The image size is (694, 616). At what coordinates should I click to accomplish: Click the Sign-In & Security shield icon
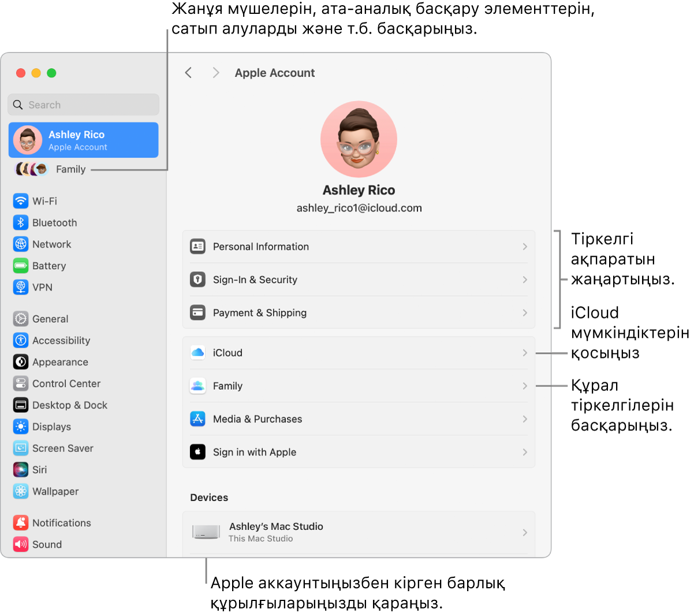click(197, 279)
